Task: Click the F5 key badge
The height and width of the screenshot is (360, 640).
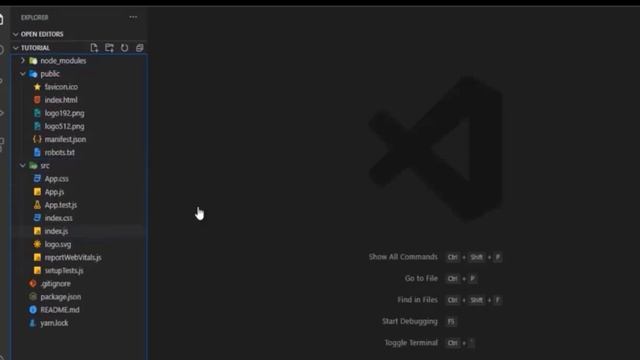Action: 451,322
